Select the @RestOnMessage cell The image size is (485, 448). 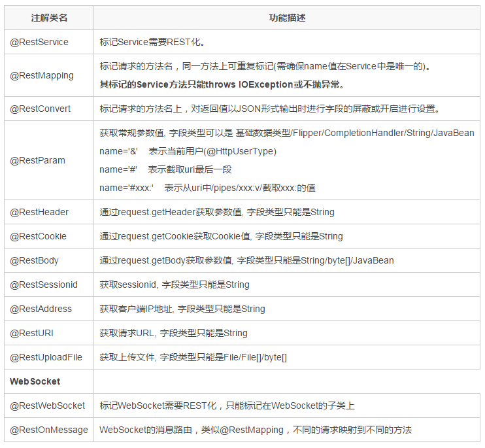(x=49, y=430)
